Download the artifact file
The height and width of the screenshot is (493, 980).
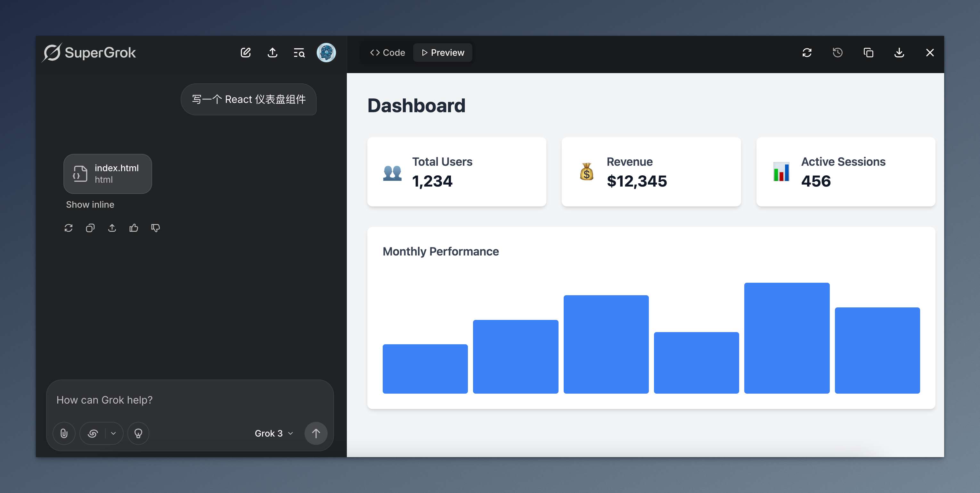899,53
